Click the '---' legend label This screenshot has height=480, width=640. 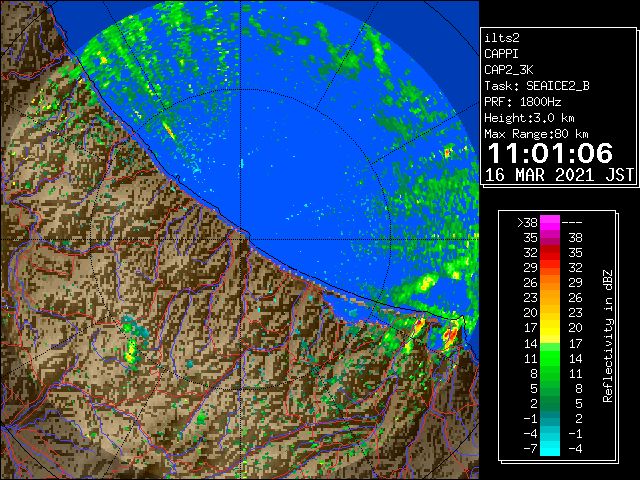pos(572,223)
